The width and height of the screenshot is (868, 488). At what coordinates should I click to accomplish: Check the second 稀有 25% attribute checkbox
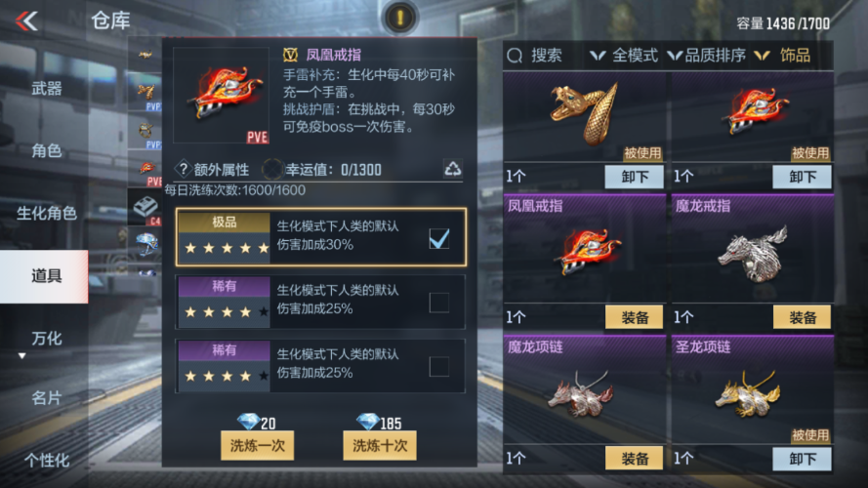(439, 366)
